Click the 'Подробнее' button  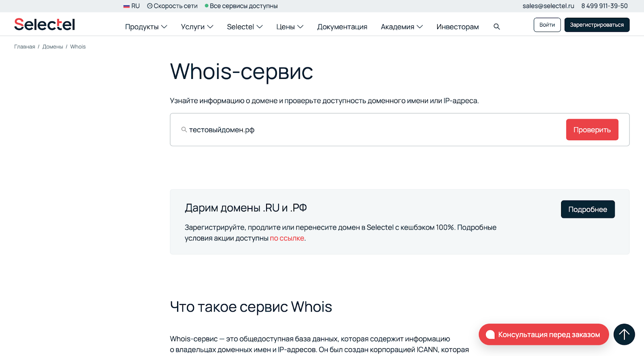click(588, 209)
